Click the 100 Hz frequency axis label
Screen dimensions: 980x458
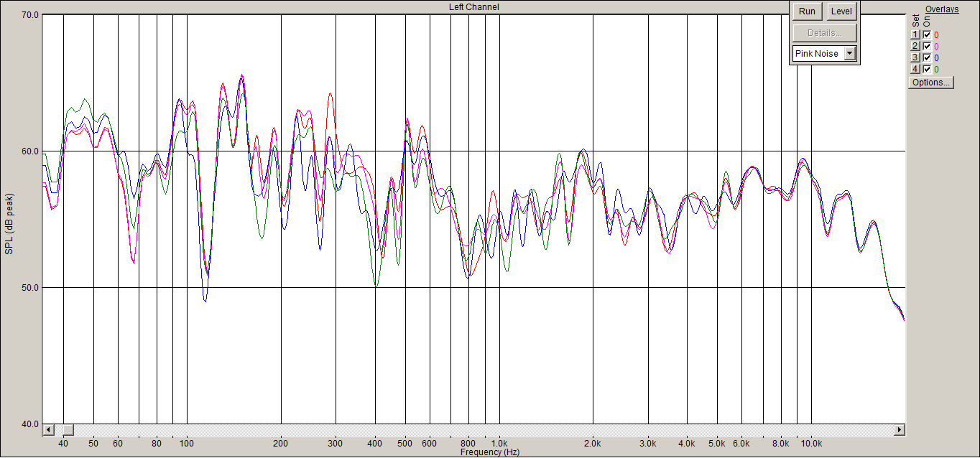187,444
